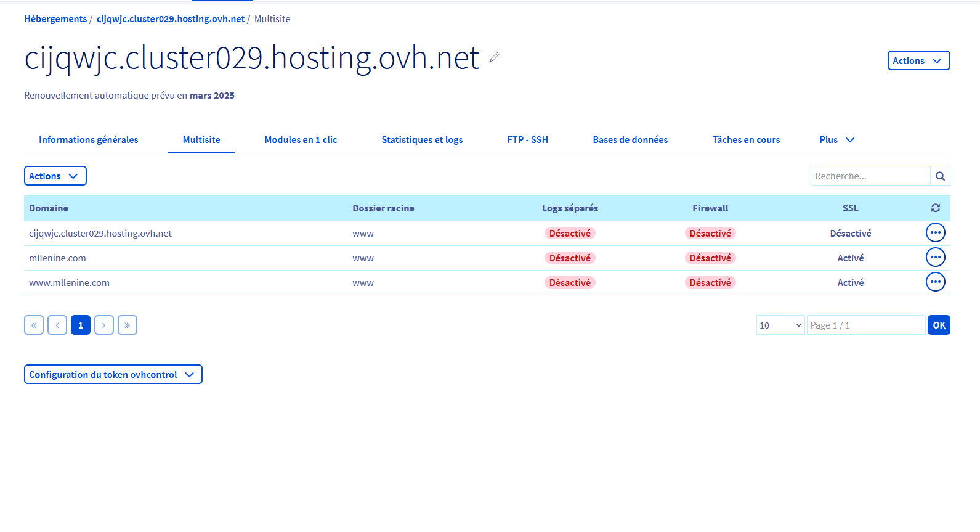This screenshot has width=980, height=532.
Task: Click the Hébergements breadcrumb link
Action: pos(55,19)
